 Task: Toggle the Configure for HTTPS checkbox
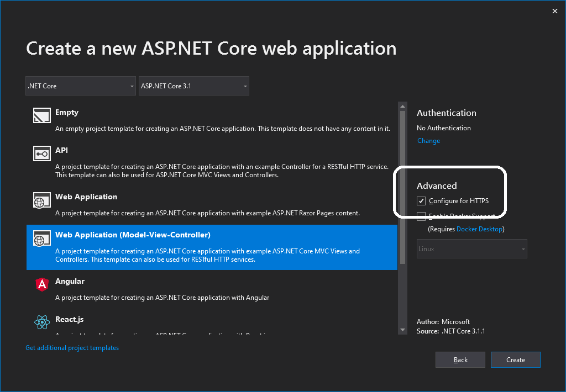click(421, 201)
